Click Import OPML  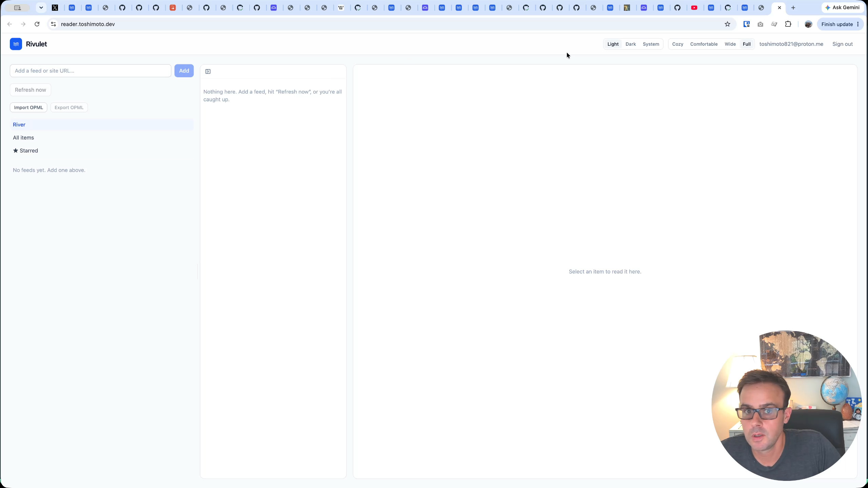point(28,107)
